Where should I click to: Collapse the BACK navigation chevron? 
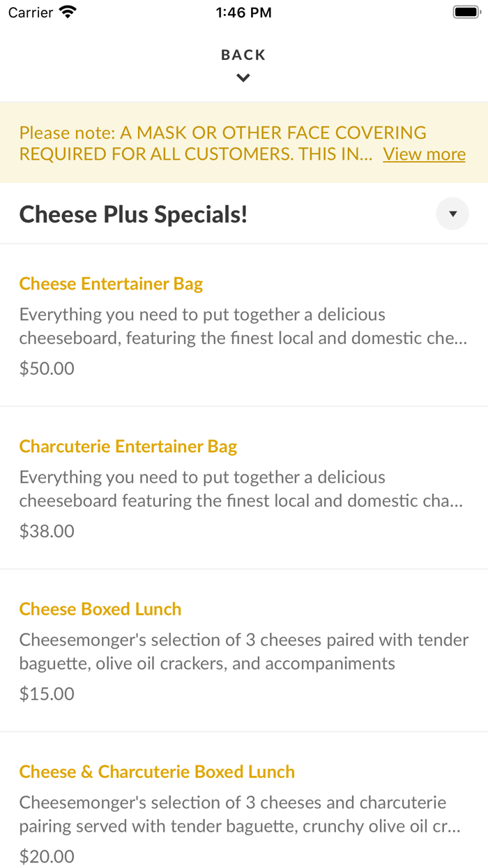(x=243, y=77)
